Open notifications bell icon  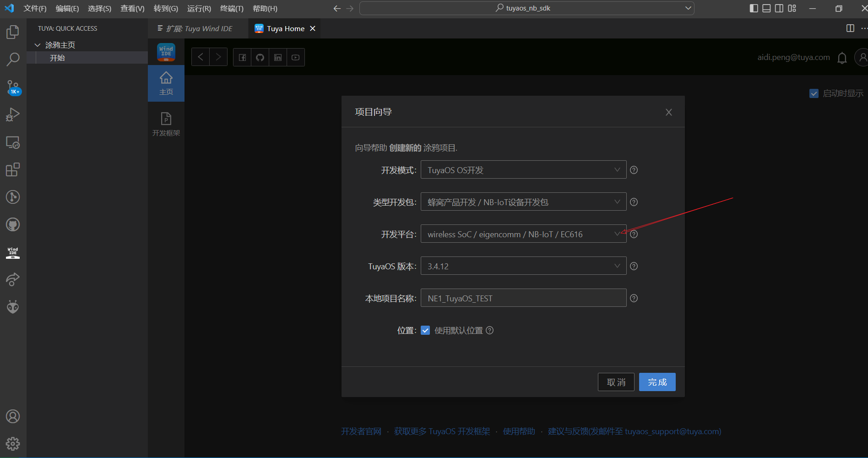pos(842,58)
